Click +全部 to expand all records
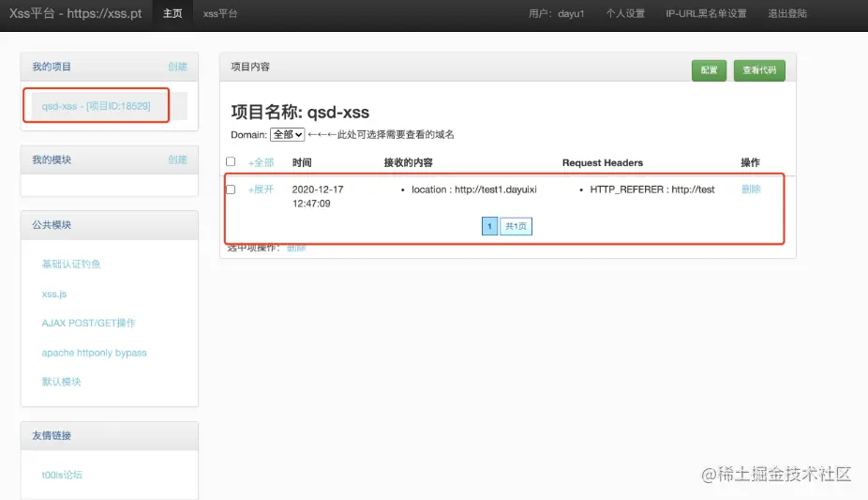This screenshot has width=868, height=500. (x=261, y=163)
